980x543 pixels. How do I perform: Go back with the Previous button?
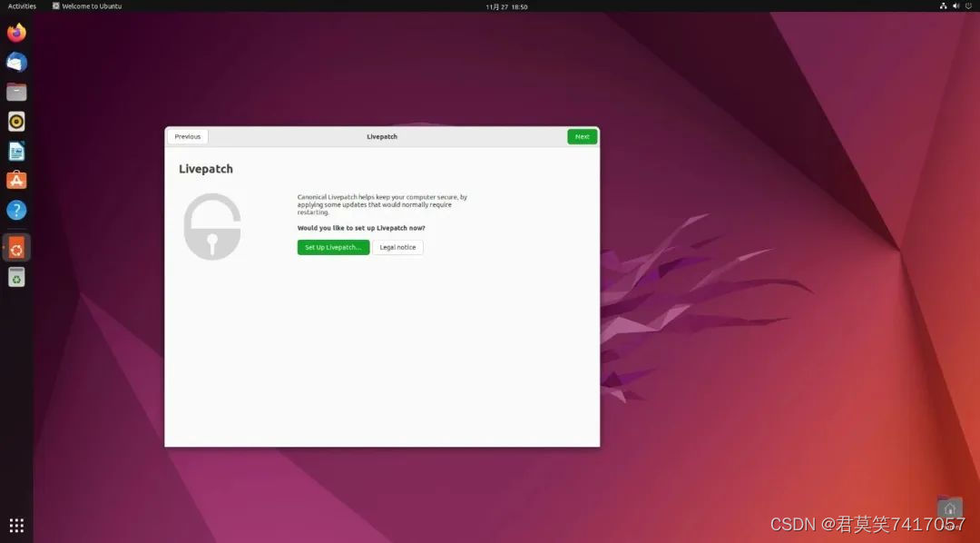[188, 136]
